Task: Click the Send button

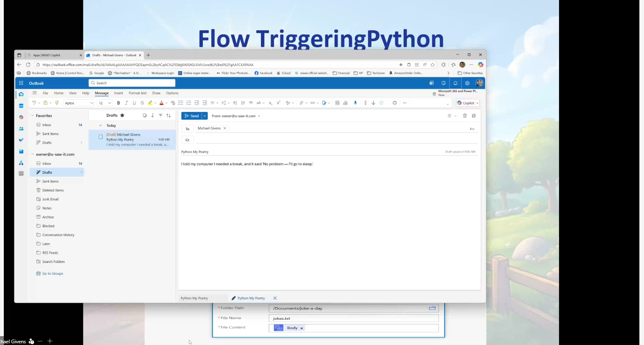Action: [192, 116]
